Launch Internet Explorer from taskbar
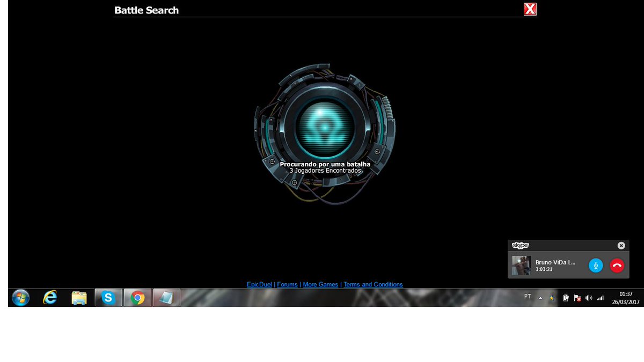This screenshot has width=644, height=362. pyautogui.click(x=50, y=298)
